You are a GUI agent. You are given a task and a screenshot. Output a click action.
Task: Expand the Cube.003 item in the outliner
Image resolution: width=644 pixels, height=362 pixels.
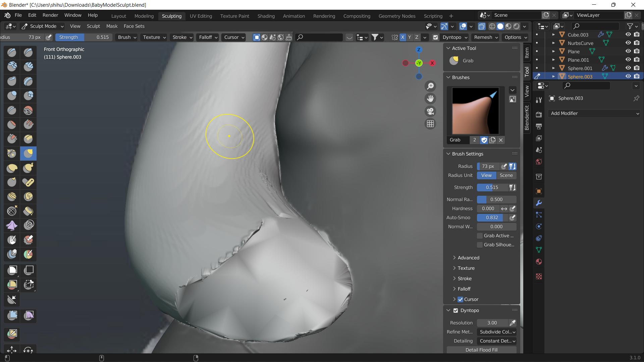tap(554, 35)
